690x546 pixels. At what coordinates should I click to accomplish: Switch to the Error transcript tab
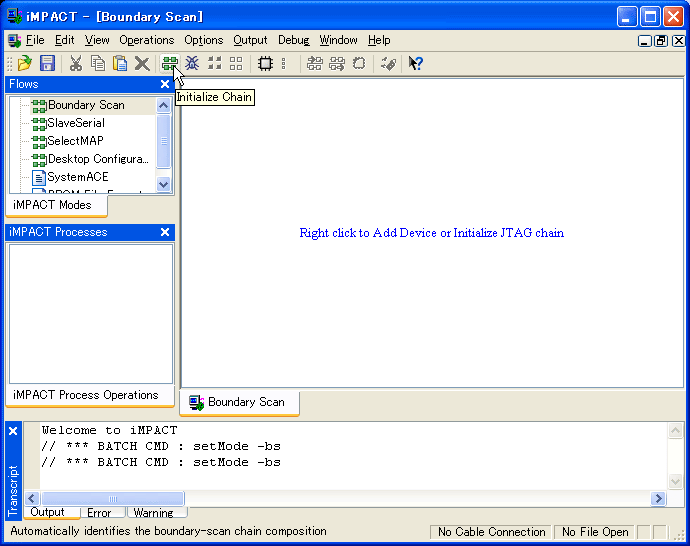pyautogui.click(x=103, y=513)
